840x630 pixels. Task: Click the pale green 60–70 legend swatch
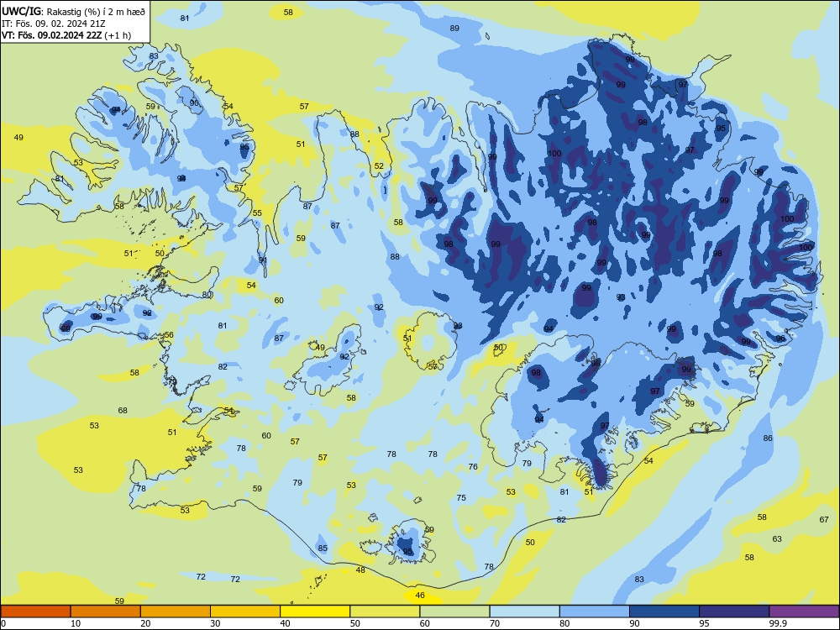click(454, 612)
